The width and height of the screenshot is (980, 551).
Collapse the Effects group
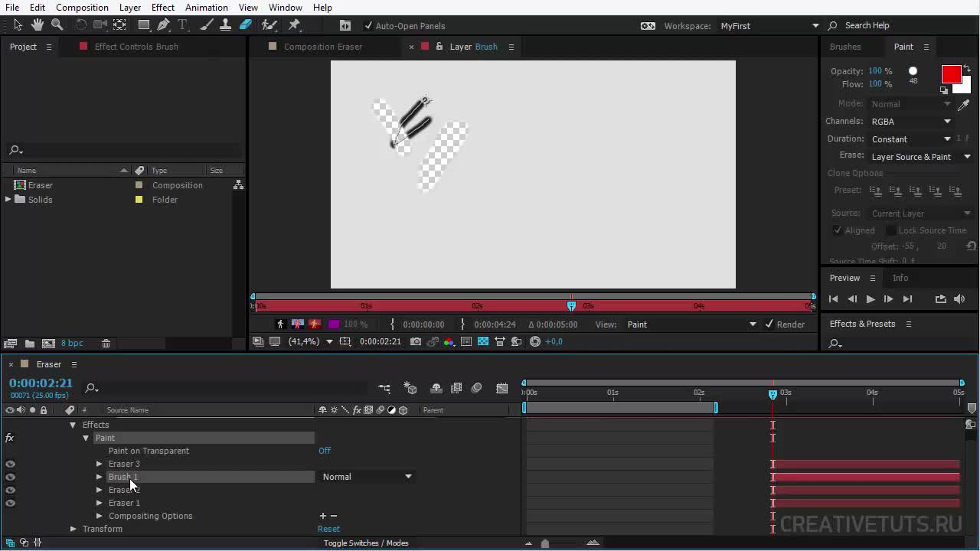[x=73, y=425]
